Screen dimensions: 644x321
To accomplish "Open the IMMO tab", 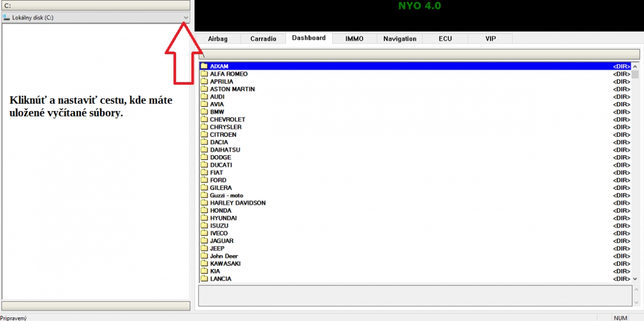I will (x=354, y=39).
